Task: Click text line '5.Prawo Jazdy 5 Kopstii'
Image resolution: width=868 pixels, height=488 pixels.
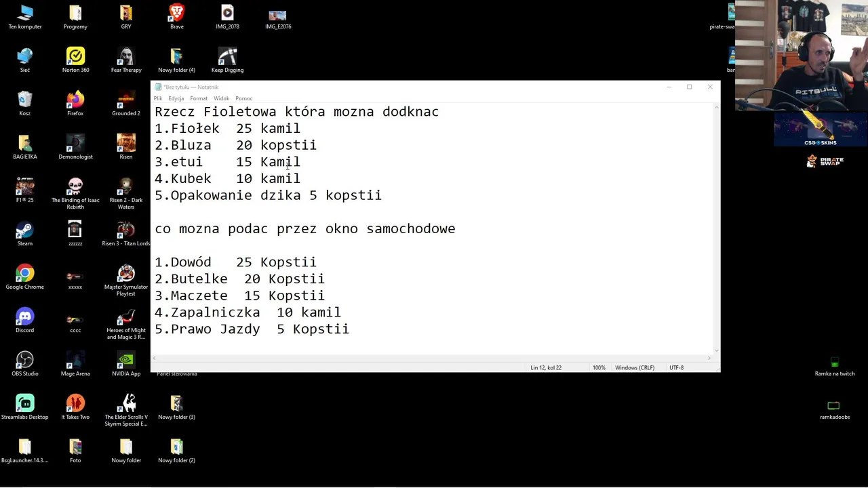Action: (252, 329)
